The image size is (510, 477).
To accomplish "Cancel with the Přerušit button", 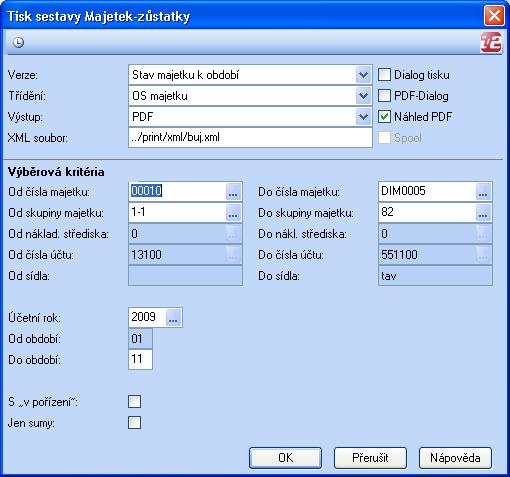I will click(x=370, y=458).
